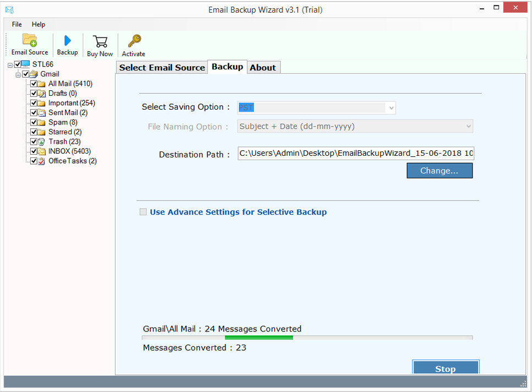
Task: Select the OfficeTasks (2) folder label
Action: [73, 161]
